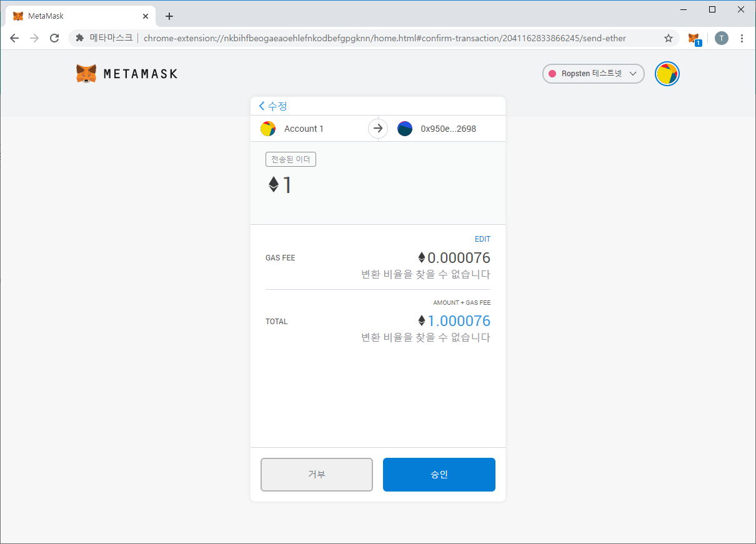
Task: Reload the page
Action: 54,38
